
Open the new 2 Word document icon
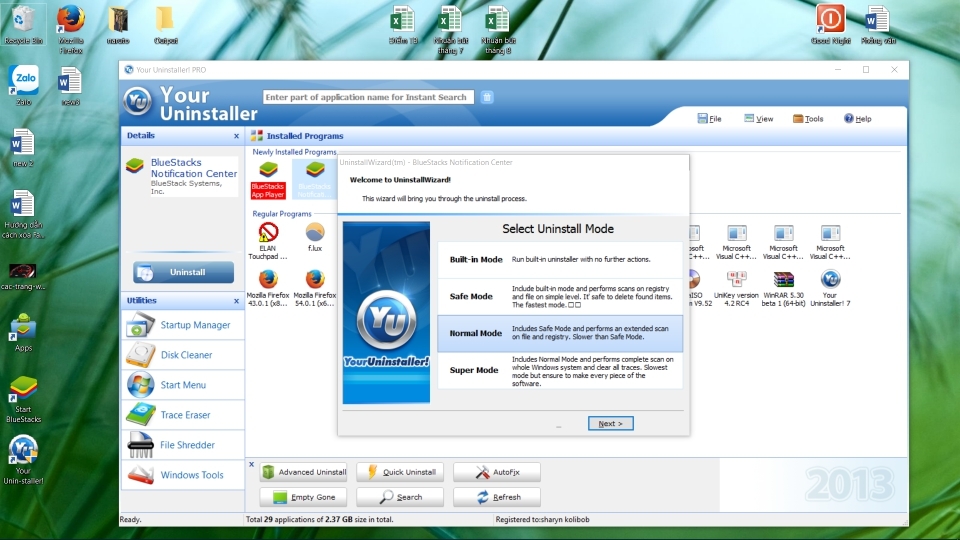pos(23,148)
